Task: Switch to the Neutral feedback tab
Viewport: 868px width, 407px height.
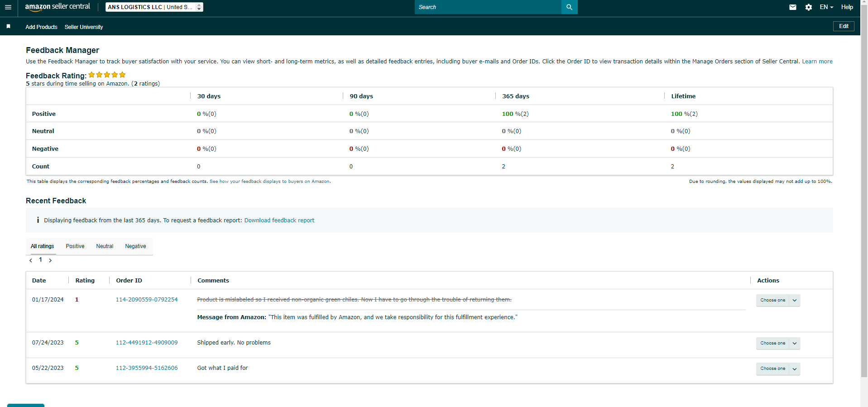Action: [105, 246]
